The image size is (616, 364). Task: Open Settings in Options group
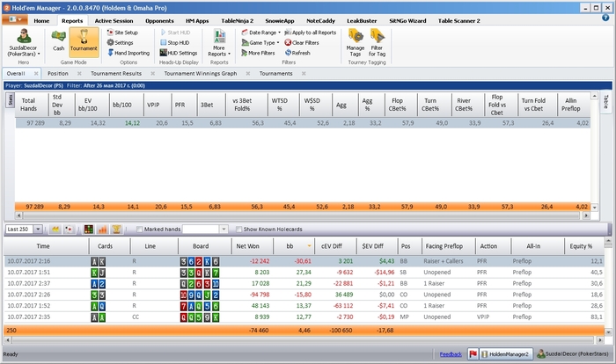point(121,42)
